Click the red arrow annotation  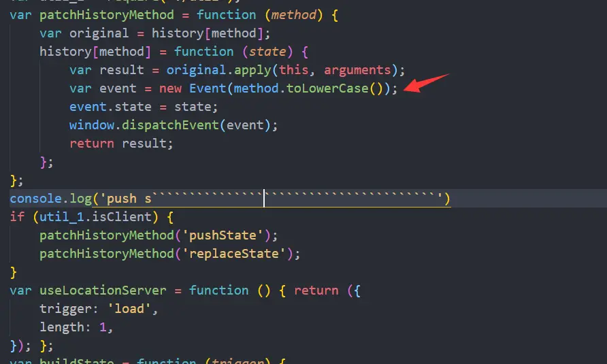click(x=426, y=83)
